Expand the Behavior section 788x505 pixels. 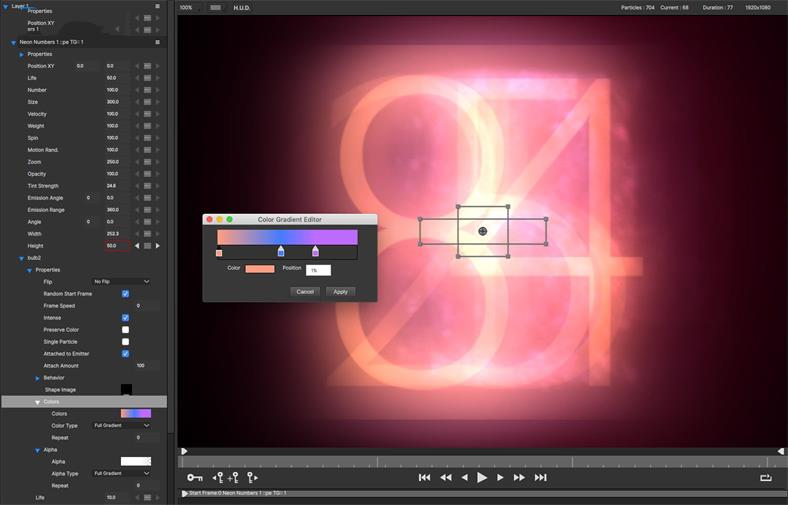tap(38, 378)
